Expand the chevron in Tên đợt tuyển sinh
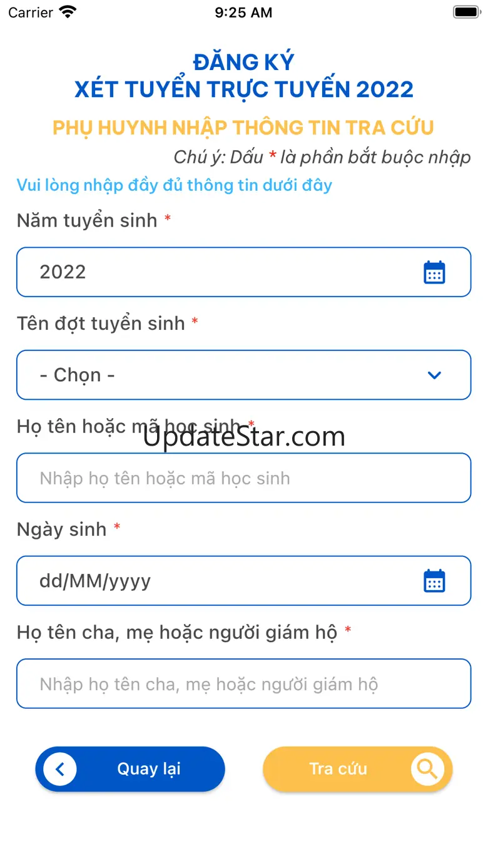This screenshot has height=868, width=488. tap(434, 375)
